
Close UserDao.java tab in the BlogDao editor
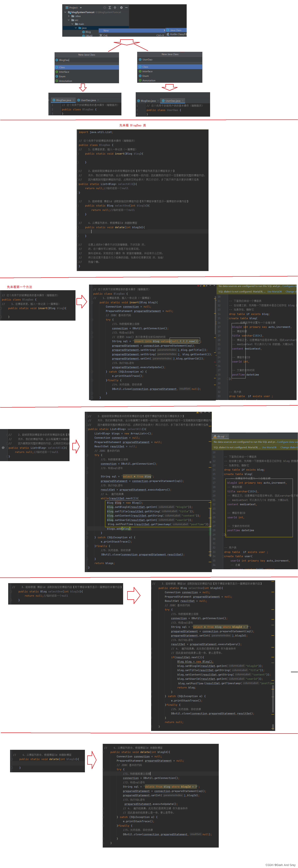tap(98, 100)
